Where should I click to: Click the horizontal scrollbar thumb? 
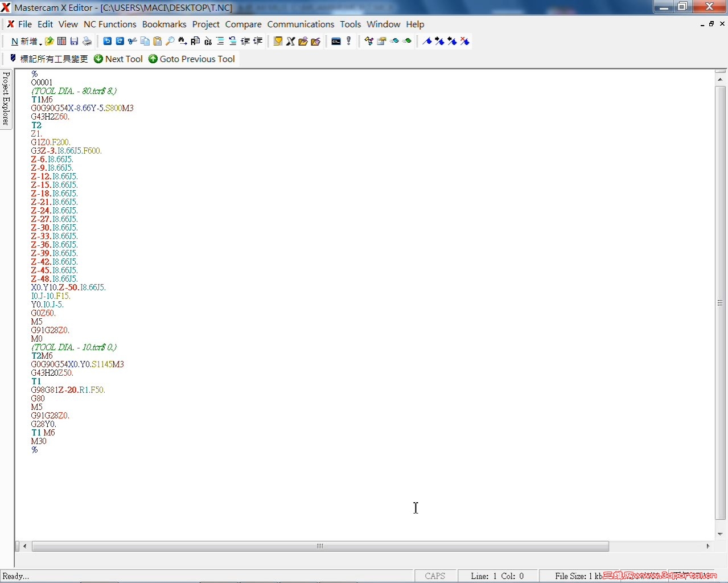(x=320, y=546)
